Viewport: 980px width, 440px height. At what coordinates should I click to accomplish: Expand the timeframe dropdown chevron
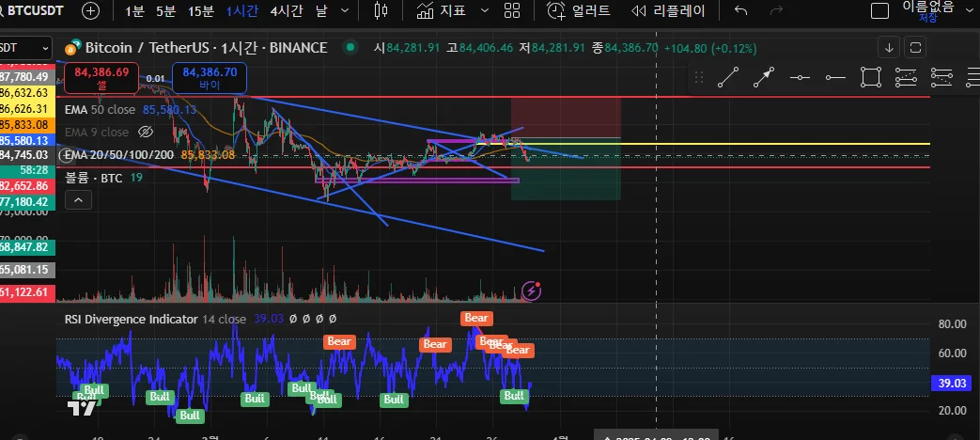click(x=345, y=10)
